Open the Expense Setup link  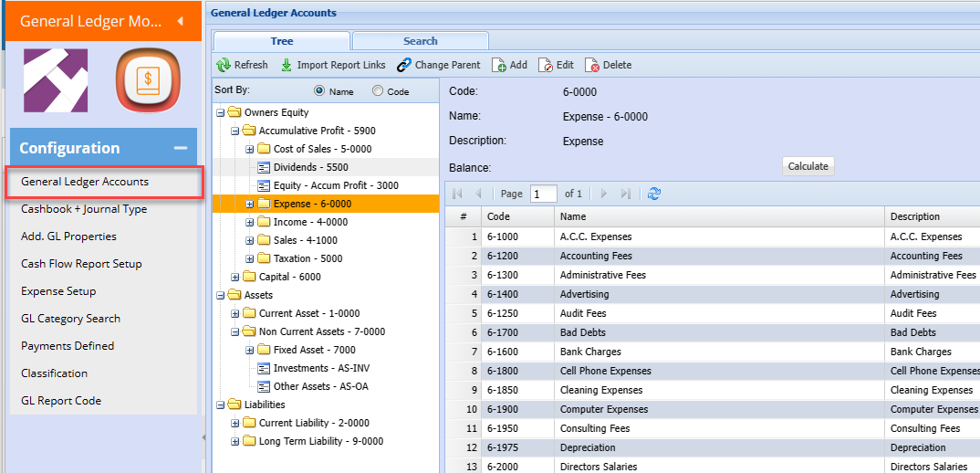[x=58, y=291]
